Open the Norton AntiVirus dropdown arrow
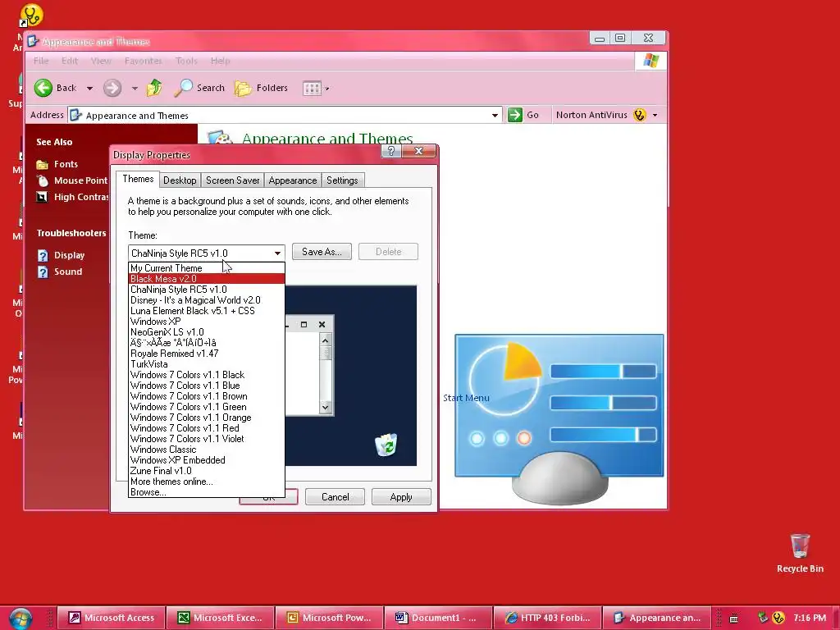Screen dimensions: 840x630 pos(655,115)
